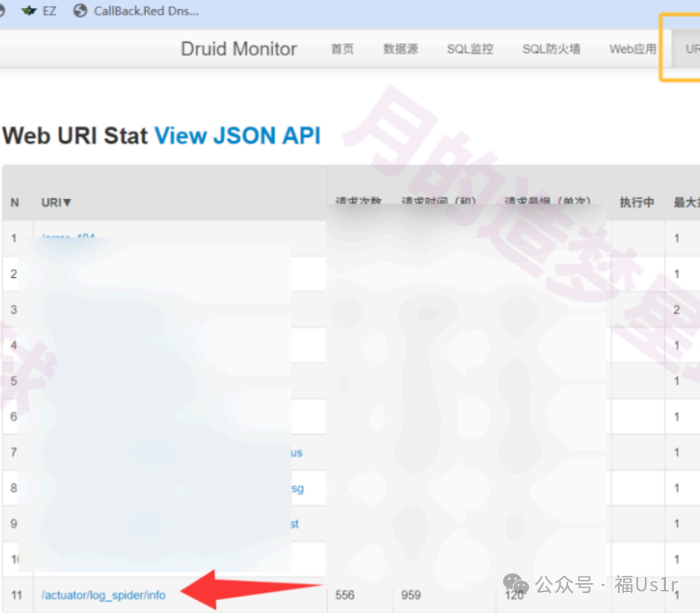Click the 执行中 column header
The height and width of the screenshot is (613, 700).
[637, 203]
